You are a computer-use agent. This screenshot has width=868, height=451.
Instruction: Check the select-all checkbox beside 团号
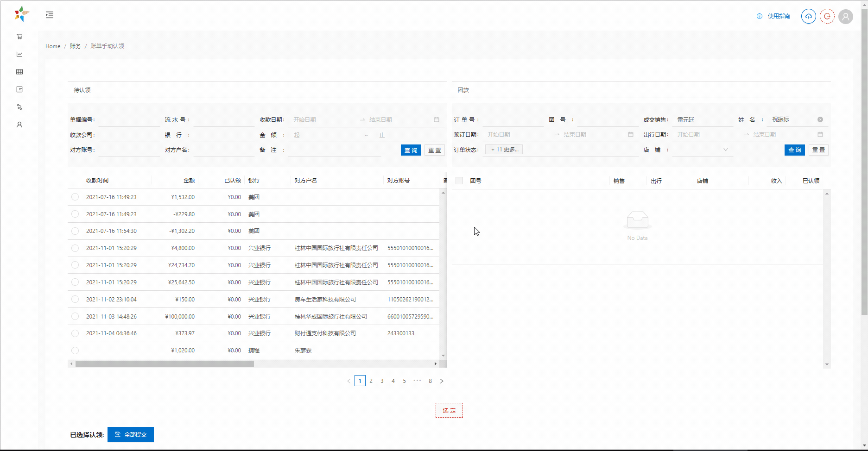459,181
